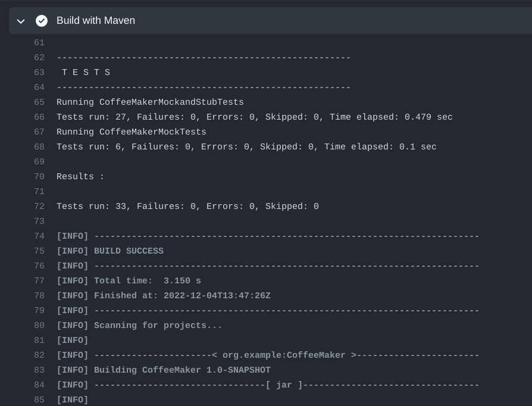
Task: Select line number 82 with org.example:CoffeeMaker header
Action: [x=39, y=355]
